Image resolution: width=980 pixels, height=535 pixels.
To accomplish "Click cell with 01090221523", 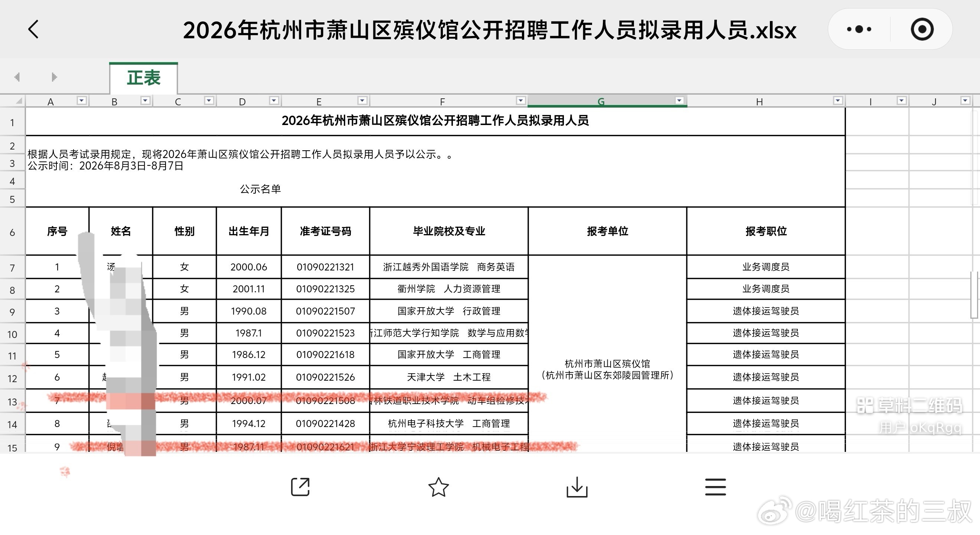I will coord(325,333).
